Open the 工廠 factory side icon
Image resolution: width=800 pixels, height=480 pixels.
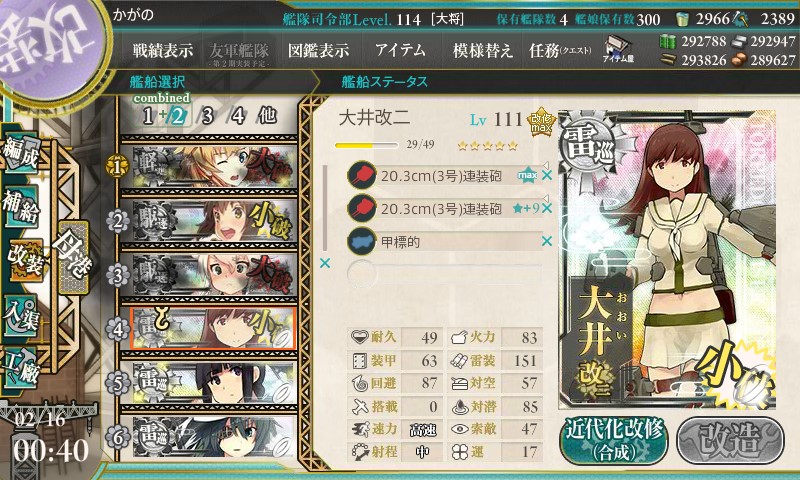pyautogui.click(x=21, y=366)
